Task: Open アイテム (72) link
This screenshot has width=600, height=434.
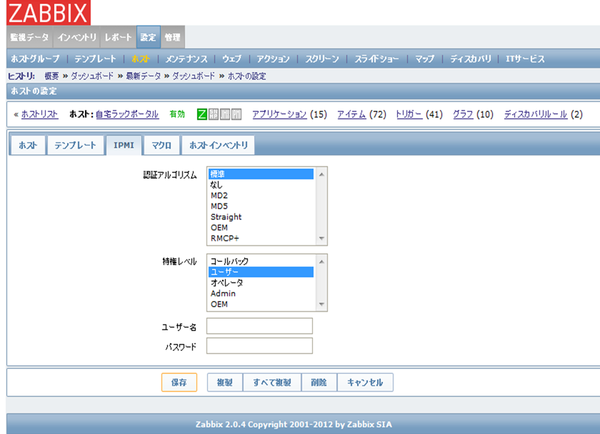Action: tap(362, 114)
